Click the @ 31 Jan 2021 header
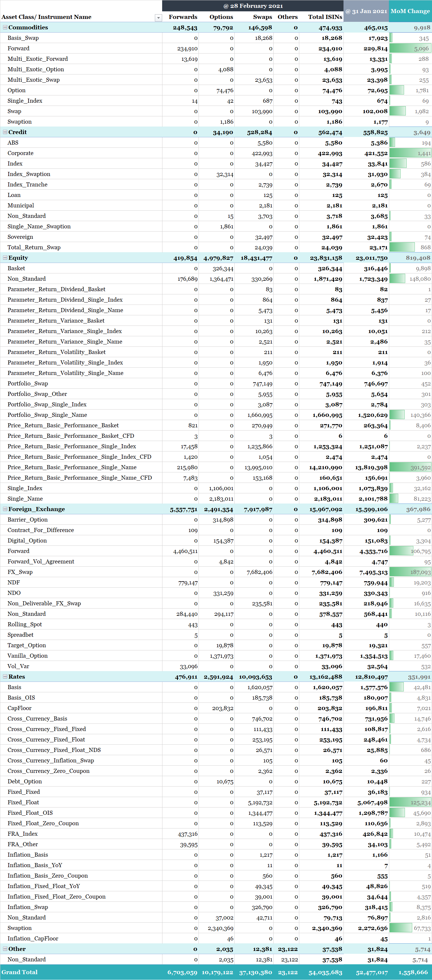The width and height of the screenshot is (432, 980). (x=366, y=11)
